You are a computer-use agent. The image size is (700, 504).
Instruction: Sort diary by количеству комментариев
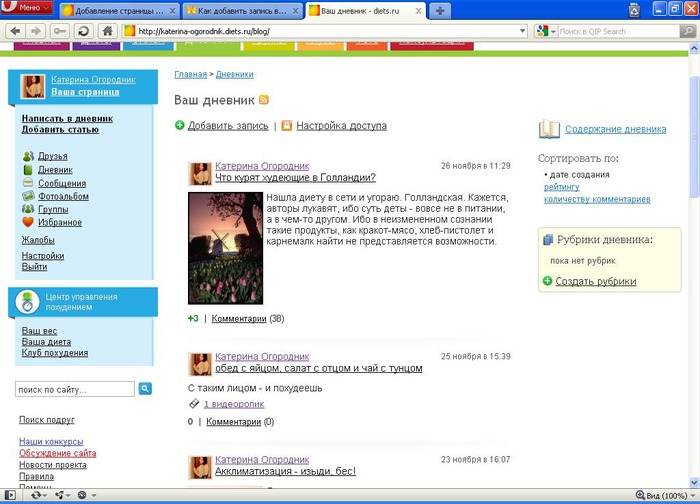tap(596, 199)
